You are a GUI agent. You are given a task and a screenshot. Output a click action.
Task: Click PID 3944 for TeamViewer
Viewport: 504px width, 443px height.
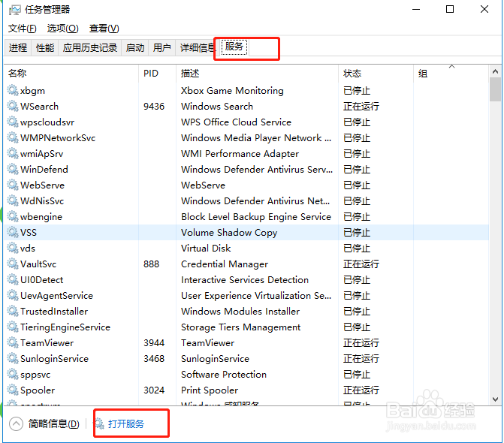click(x=154, y=343)
